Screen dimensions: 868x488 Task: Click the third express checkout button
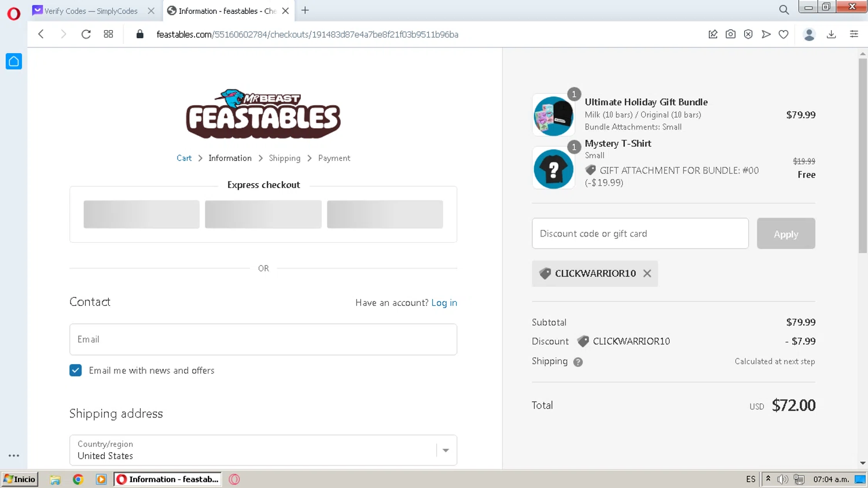[385, 215]
